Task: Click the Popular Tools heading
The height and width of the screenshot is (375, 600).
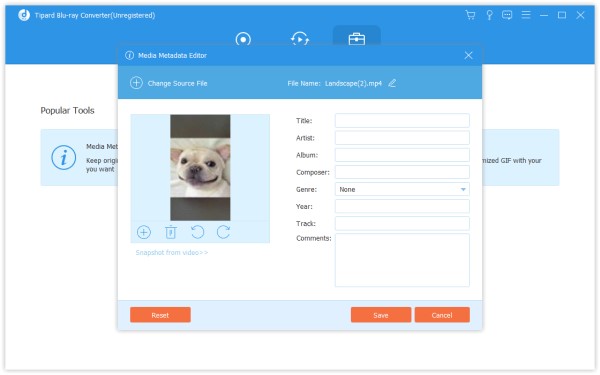Action: pos(67,110)
